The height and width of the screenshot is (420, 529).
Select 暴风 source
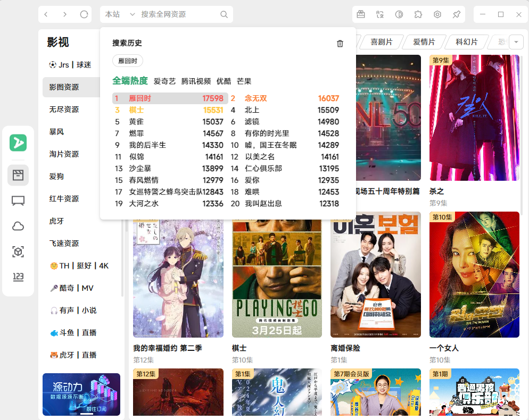(71, 132)
